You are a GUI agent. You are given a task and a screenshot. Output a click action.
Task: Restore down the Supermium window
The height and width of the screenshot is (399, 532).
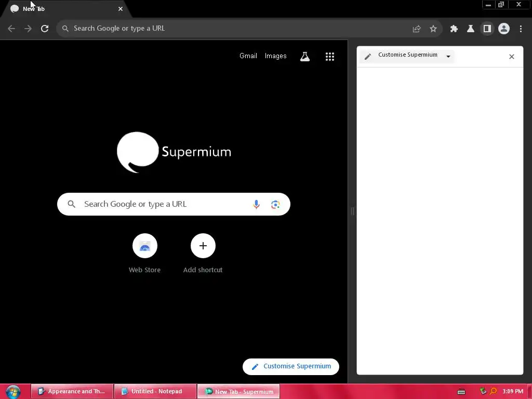[x=501, y=5]
